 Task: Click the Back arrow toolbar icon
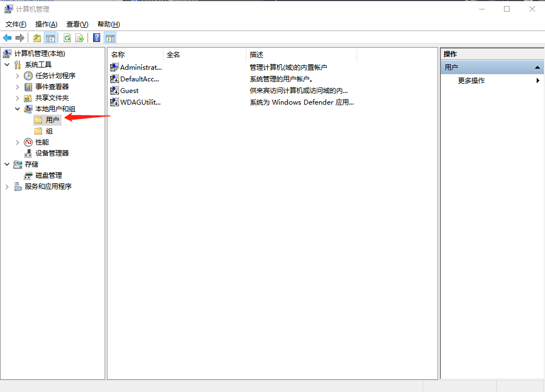click(7, 38)
